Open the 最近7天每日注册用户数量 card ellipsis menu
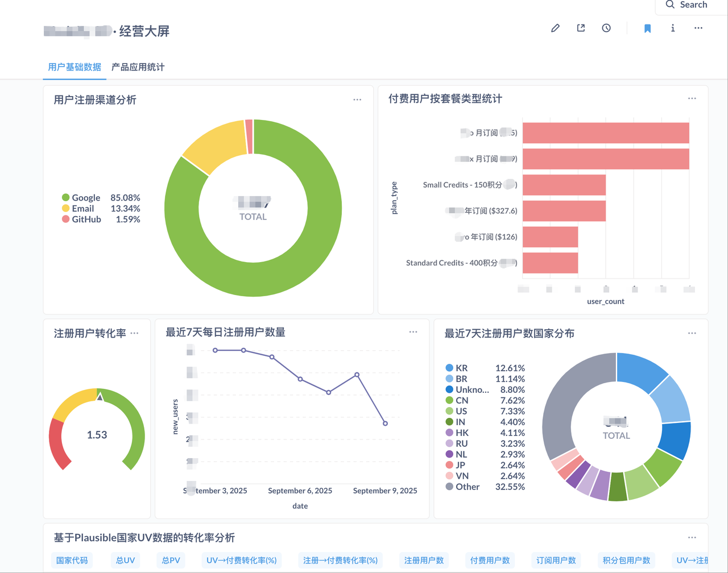The width and height of the screenshot is (728, 573). pyautogui.click(x=413, y=332)
